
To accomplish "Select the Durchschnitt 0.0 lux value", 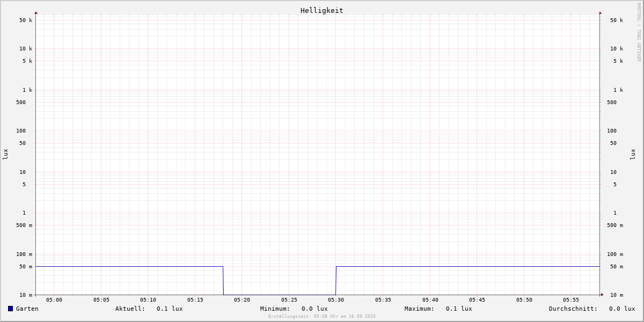I will tap(622, 309).
